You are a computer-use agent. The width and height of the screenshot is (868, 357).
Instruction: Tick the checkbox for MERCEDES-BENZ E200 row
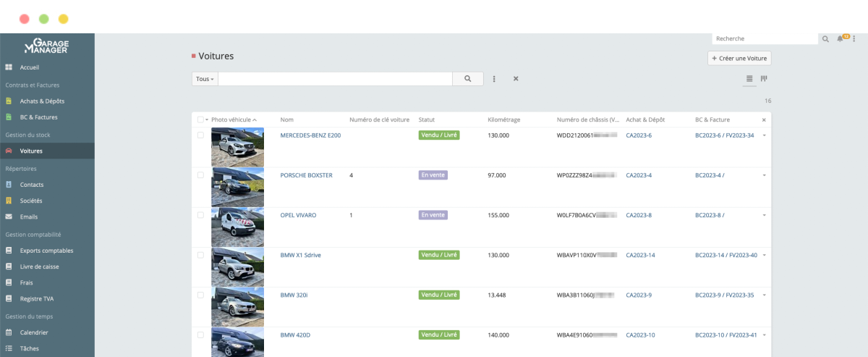200,135
